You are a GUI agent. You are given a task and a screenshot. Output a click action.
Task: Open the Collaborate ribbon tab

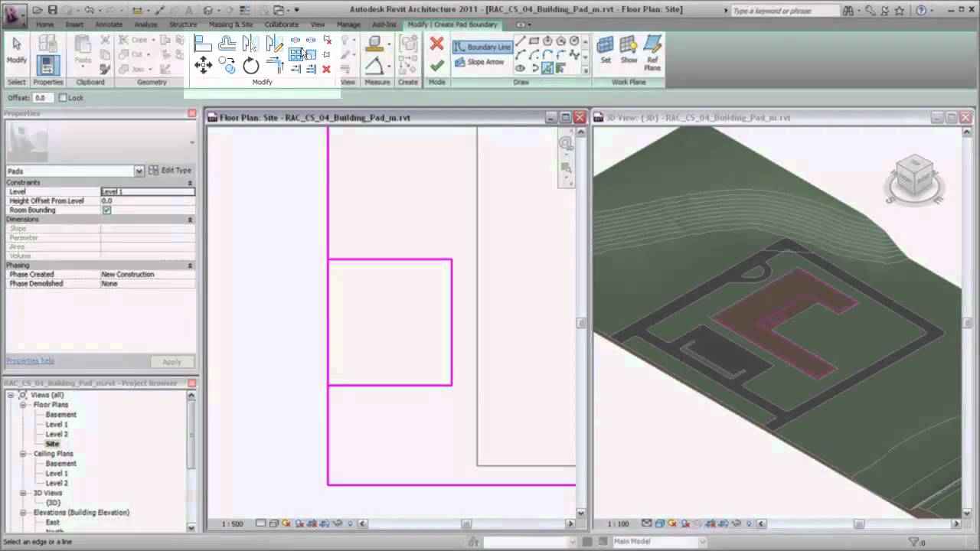[x=282, y=24]
